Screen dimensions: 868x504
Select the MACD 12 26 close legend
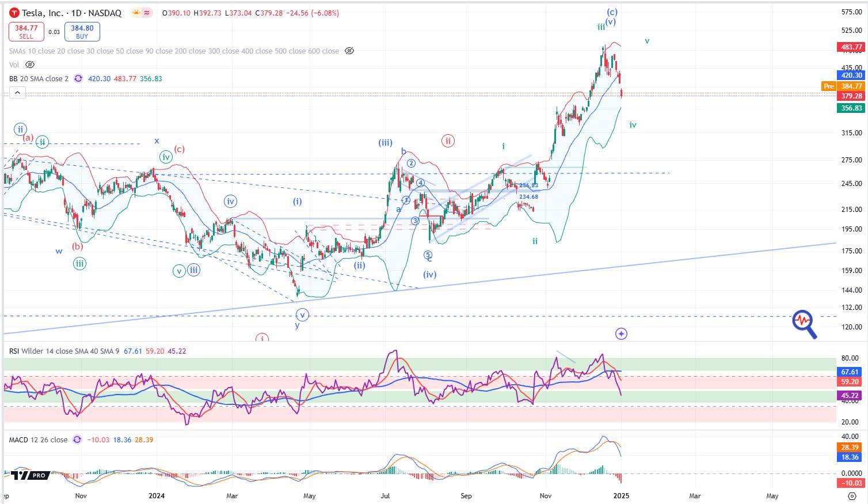(x=38, y=439)
